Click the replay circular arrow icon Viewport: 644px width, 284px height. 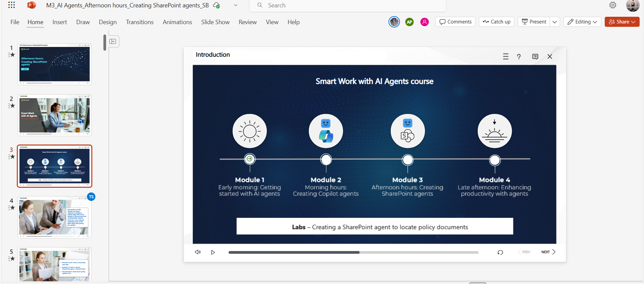[500, 252]
